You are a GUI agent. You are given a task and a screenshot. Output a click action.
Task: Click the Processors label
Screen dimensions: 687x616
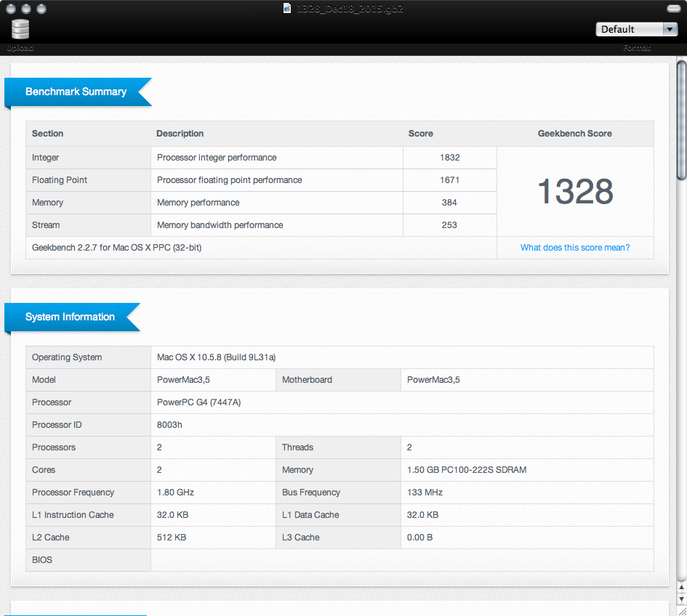click(54, 447)
